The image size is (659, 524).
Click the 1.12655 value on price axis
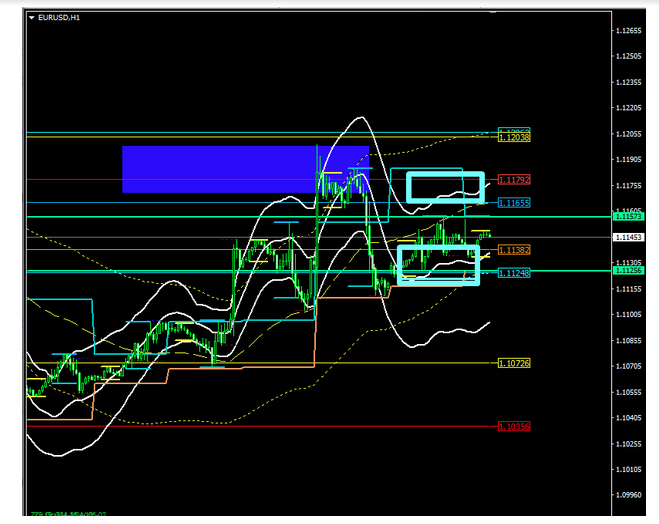[x=631, y=31]
